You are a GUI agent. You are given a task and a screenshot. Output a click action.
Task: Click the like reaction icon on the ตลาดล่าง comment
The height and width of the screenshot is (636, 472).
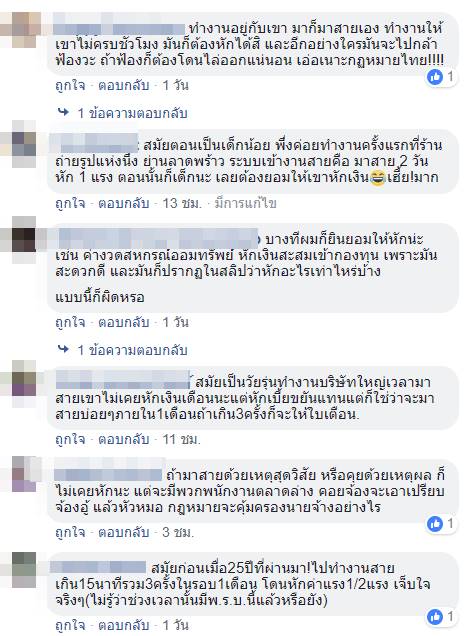[x=435, y=524]
